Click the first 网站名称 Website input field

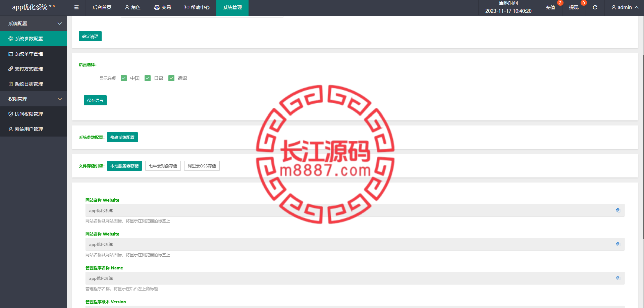[355, 210]
